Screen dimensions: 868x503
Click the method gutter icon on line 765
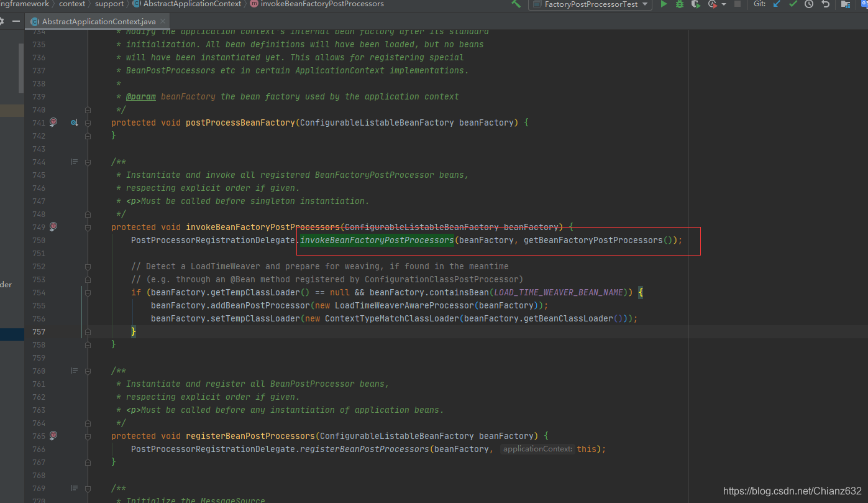[x=53, y=436]
